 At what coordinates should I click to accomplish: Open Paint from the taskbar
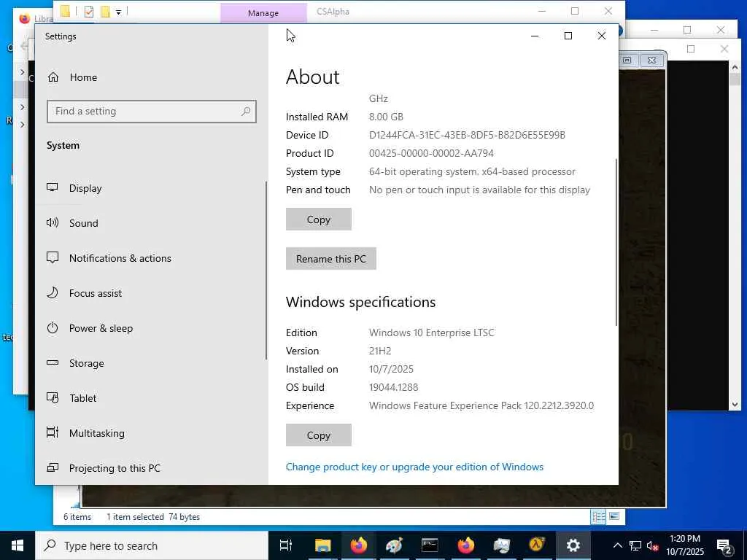click(x=394, y=545)
